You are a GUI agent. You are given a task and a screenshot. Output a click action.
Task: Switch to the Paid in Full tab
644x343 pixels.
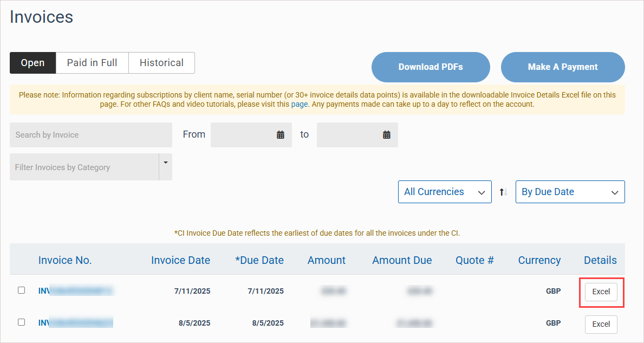(x=92, y=63)
